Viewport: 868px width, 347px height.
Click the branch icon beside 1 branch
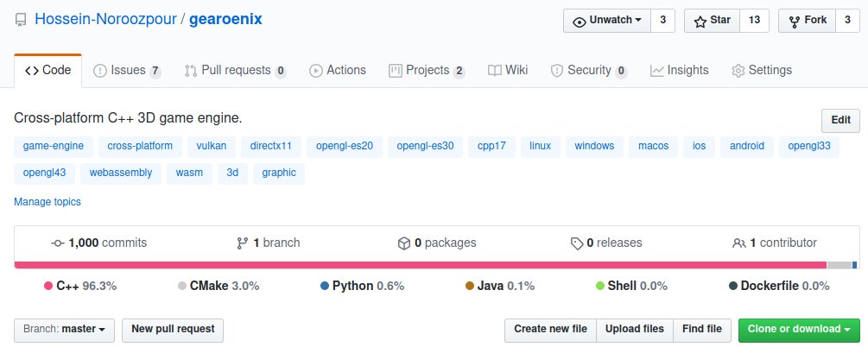[242, 243]
